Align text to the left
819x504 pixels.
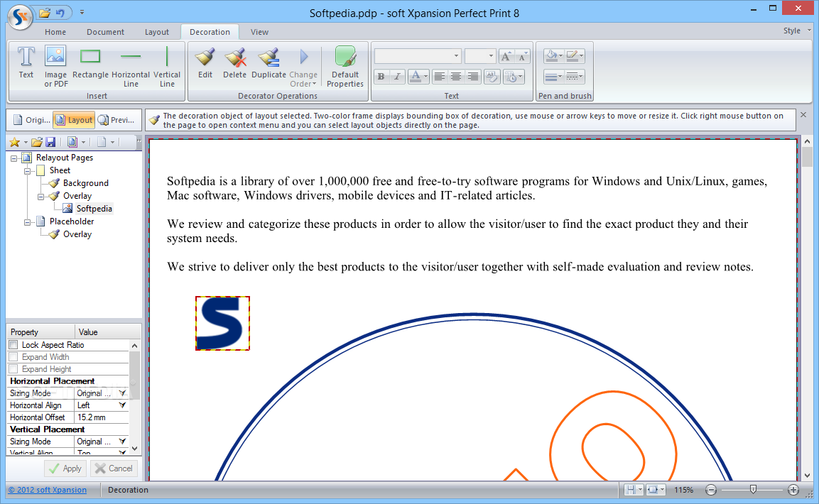pos(439,77)
